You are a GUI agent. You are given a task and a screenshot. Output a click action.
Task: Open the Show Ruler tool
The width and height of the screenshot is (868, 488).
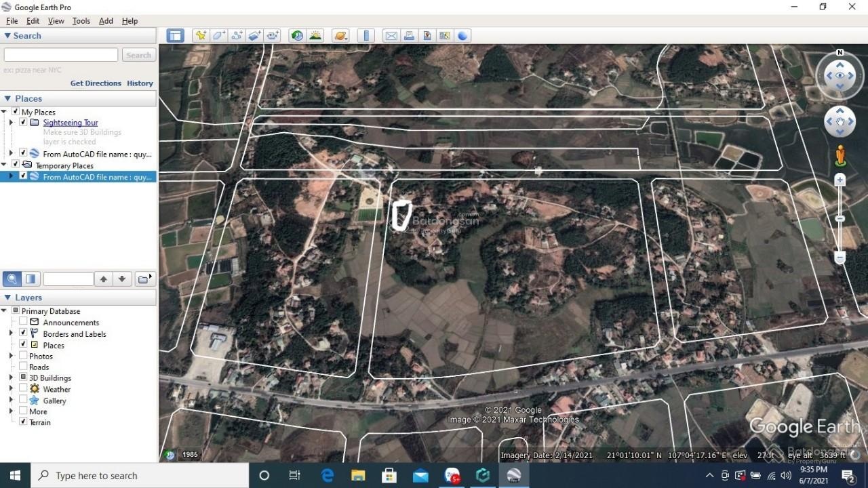pos(366,36)
